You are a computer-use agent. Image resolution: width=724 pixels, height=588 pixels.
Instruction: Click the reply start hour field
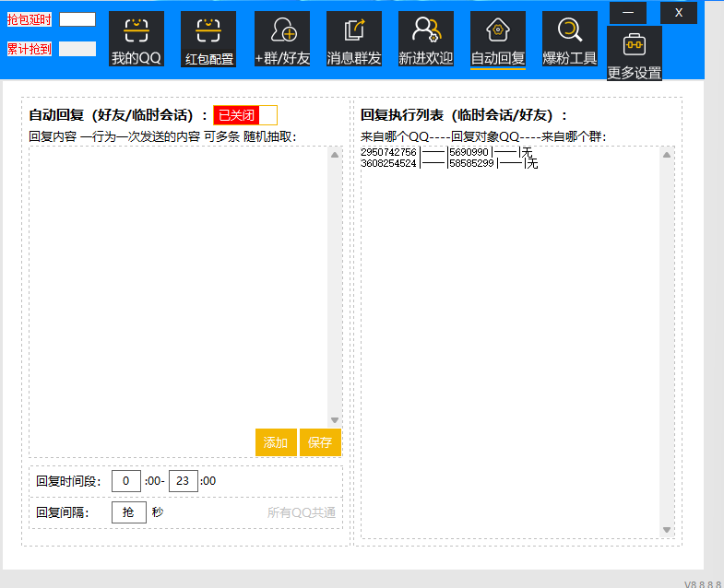[126, 481]
